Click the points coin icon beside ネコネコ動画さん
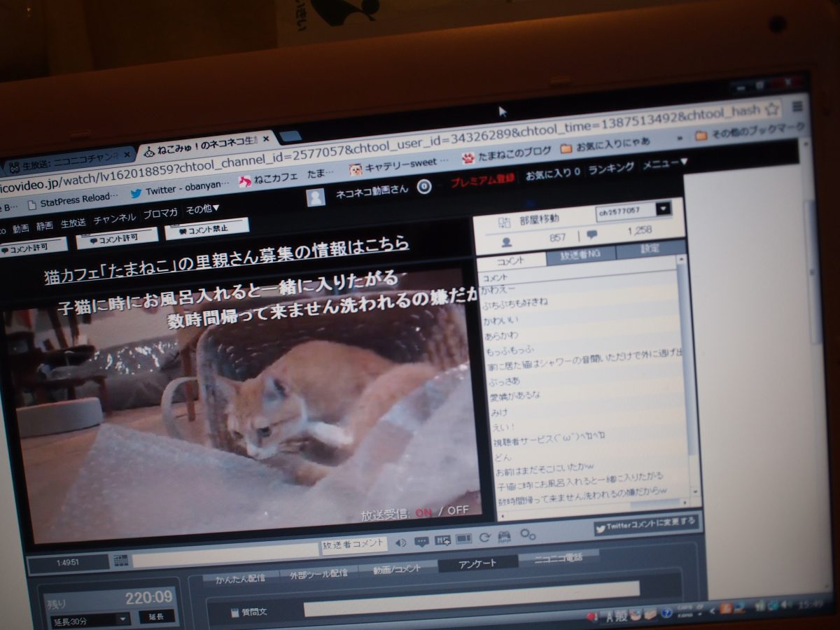The width and height of the screenshot is (840, 630). [423, 187]
